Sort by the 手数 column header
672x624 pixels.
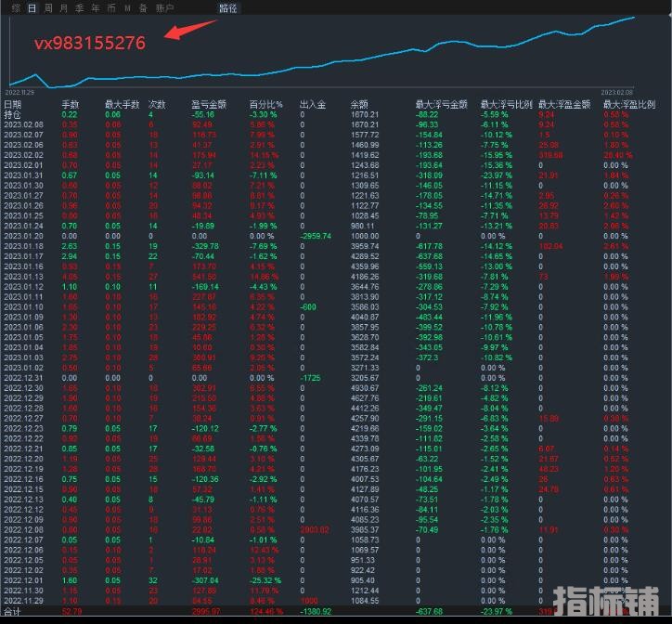[71, 104]
